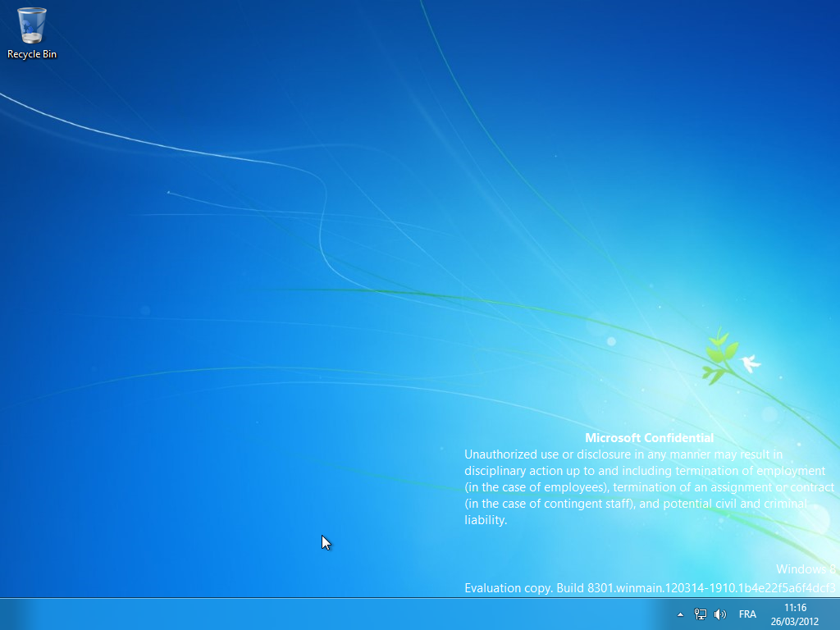Click "(in the case of contingent staff)" text
This screenshot has width=840, height=630.
pos(549,504)
